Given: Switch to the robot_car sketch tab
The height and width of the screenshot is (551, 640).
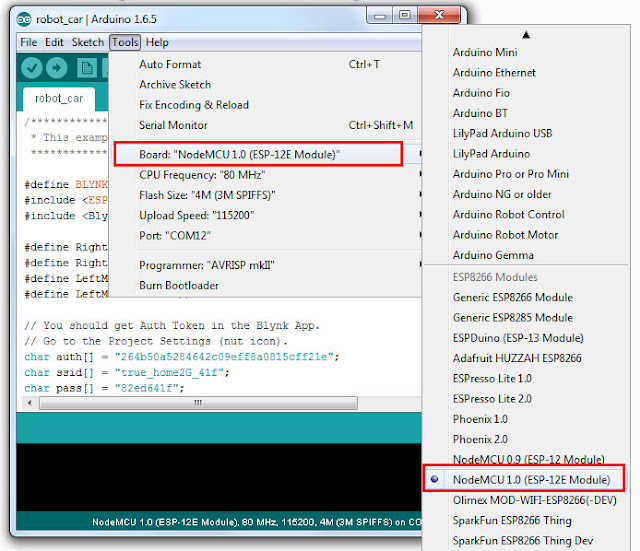Looking at the screenshot, I should click(59, 98).
